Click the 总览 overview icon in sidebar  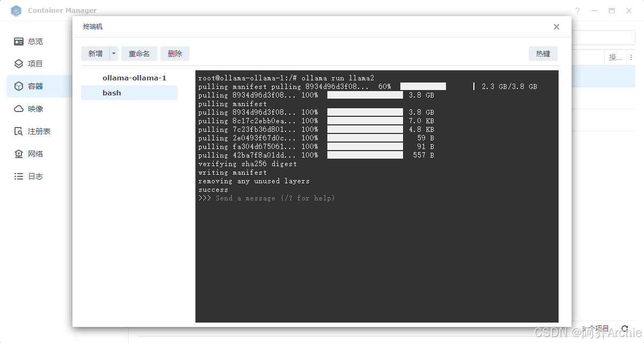(x=19, y=41)
